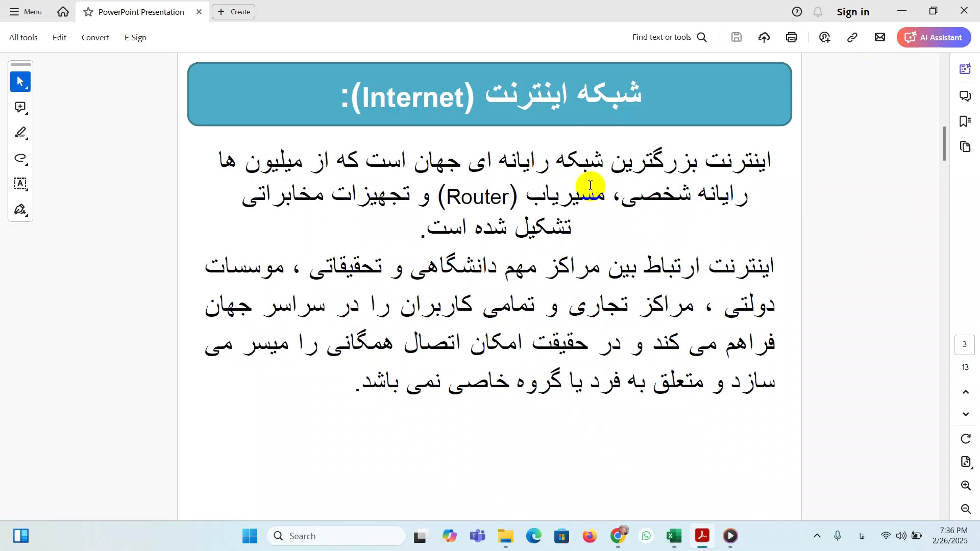
Task: Open the All tools menu
Action: point(23,37)
